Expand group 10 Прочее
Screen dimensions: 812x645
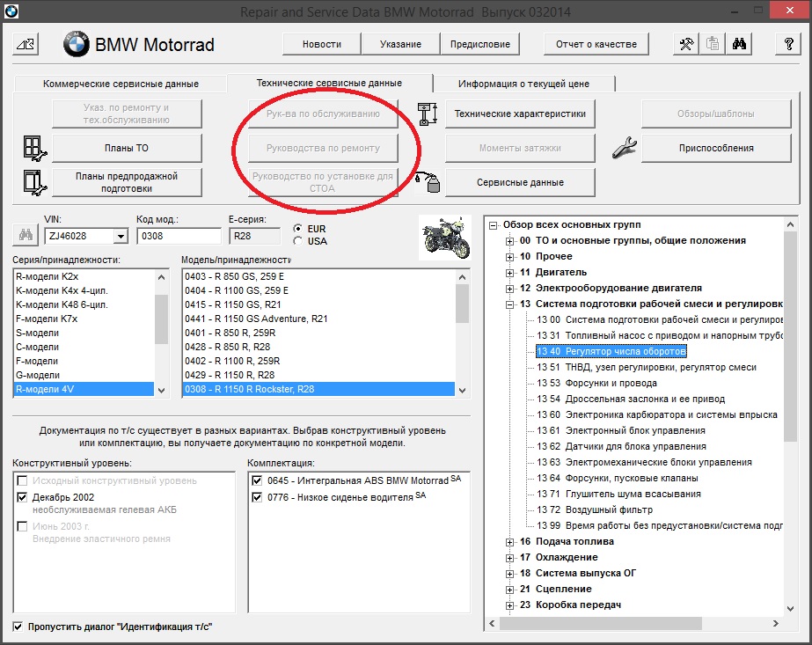(509, 257)
